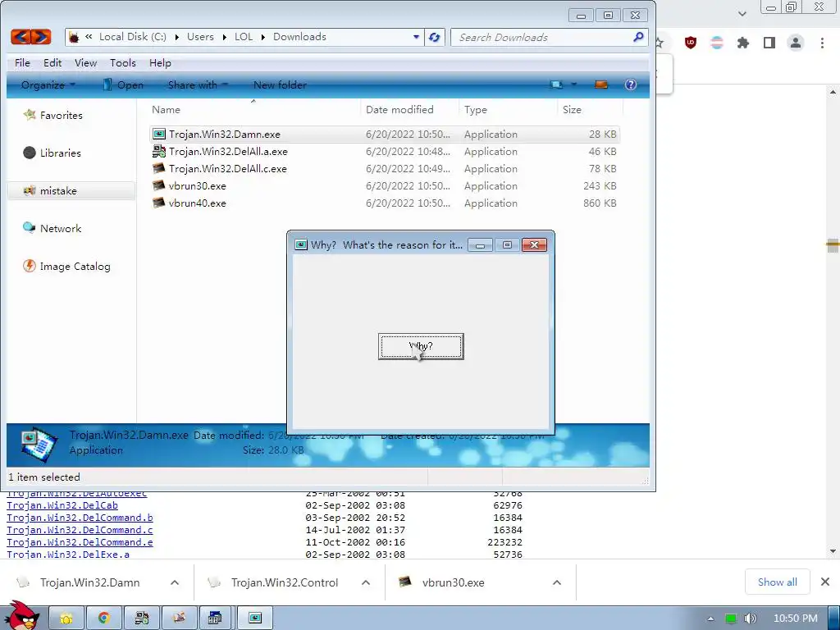This screenshot has height=630, width=840.
Task: Select the Trojan.Win32.Damn.exe file name
Action: click(x=225, y=134)
